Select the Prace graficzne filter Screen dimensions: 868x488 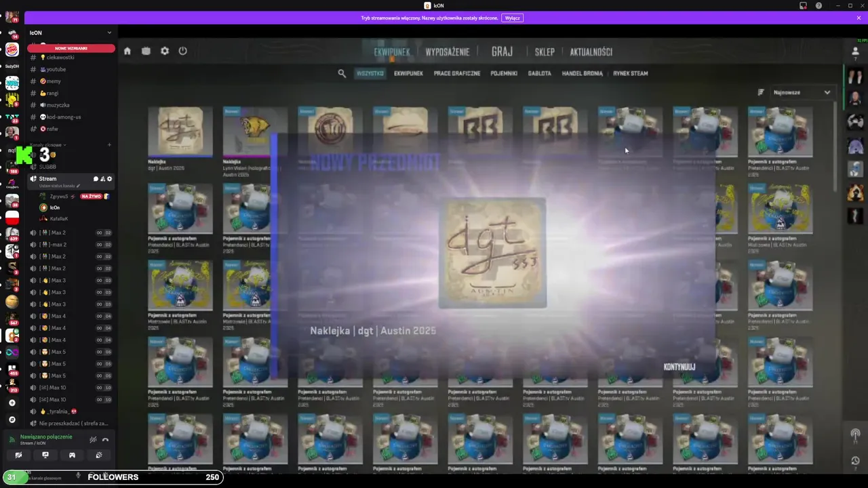tap(457, 73)
